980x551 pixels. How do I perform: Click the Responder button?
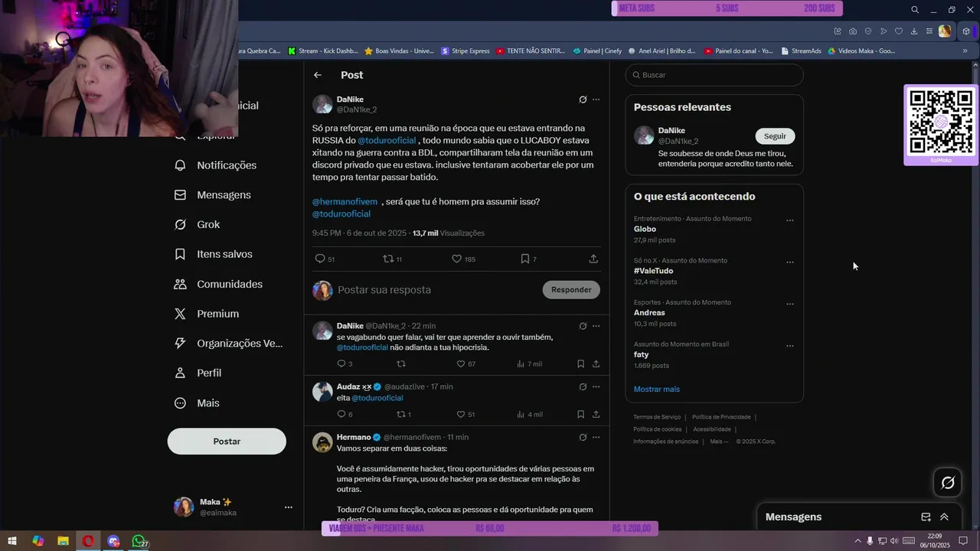click(571, 289)
